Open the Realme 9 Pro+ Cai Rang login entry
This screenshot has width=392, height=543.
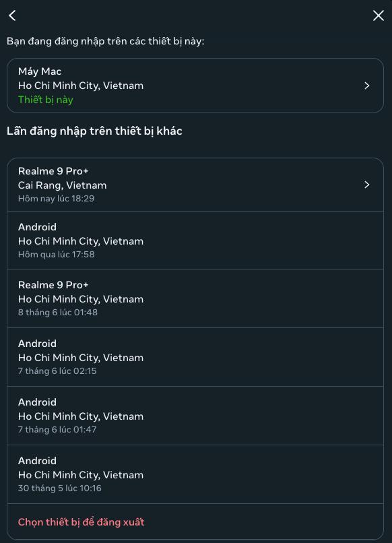coord(195,185)
